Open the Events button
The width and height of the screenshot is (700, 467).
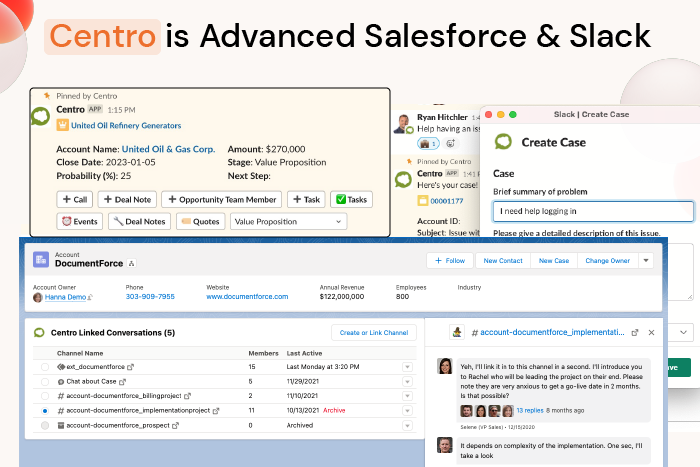point(79,221)
